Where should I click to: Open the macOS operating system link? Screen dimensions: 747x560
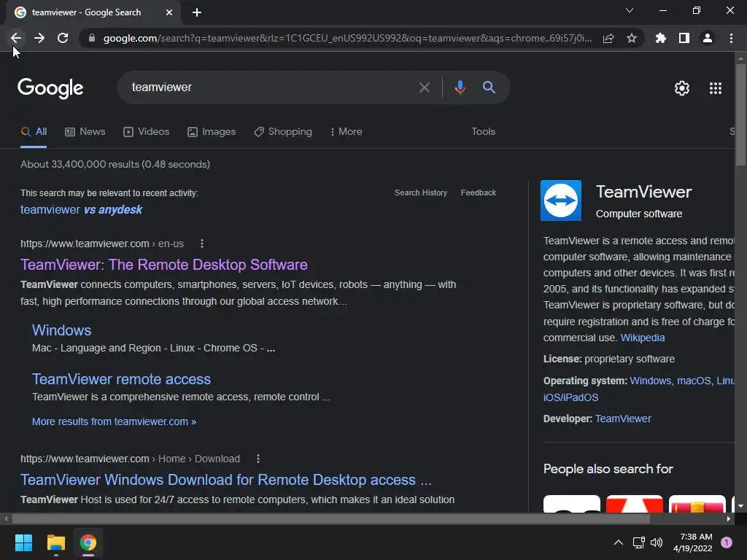694,381
